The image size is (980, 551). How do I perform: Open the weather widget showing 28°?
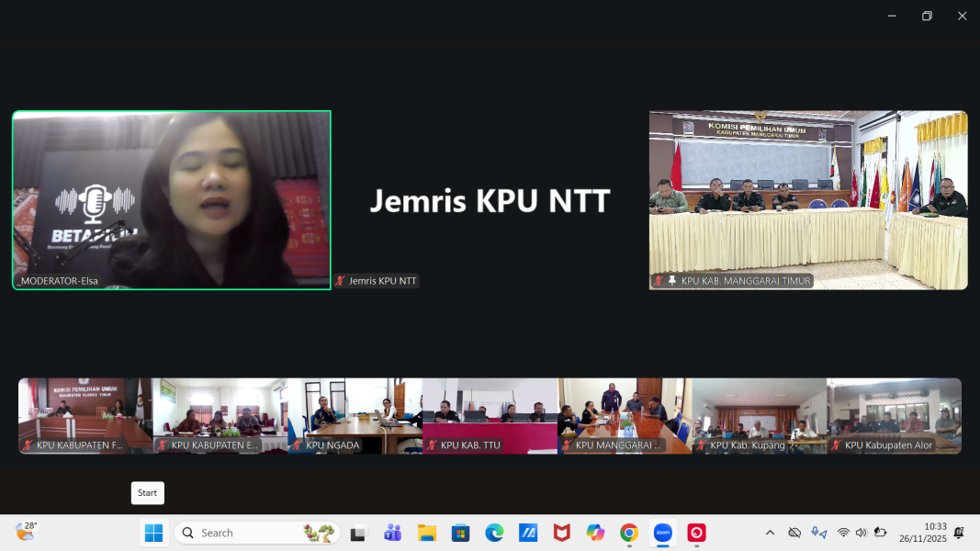click(26, 532)
